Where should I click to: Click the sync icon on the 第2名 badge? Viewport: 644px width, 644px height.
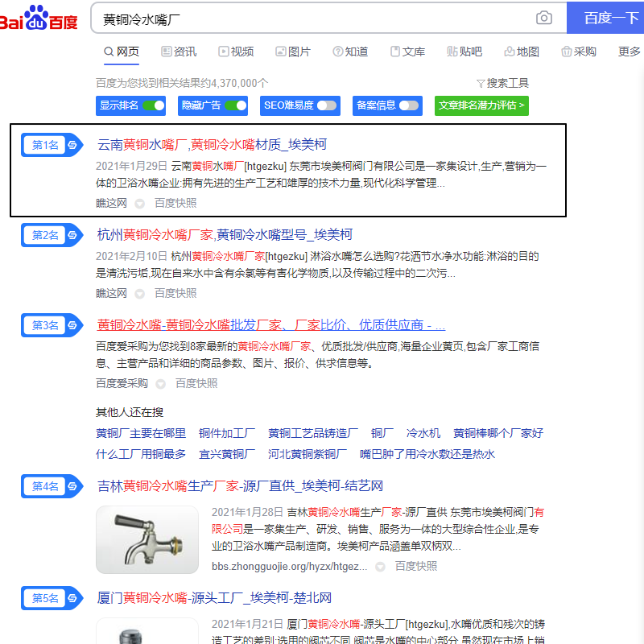[x=72, y=235]
